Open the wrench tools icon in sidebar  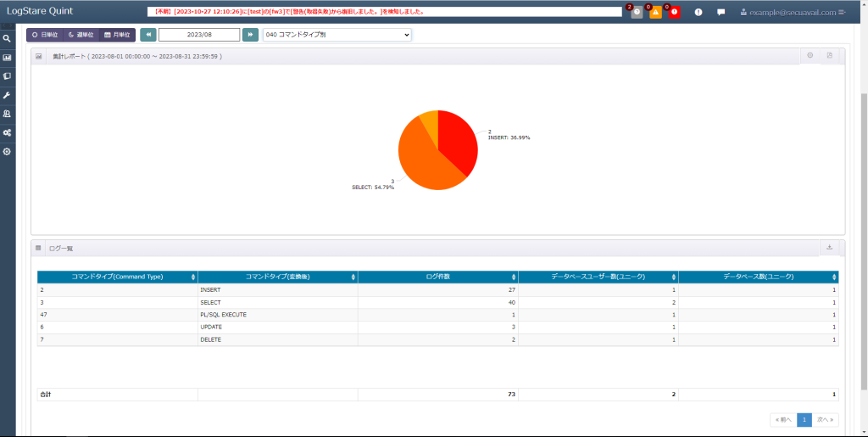tap(7, 95)
